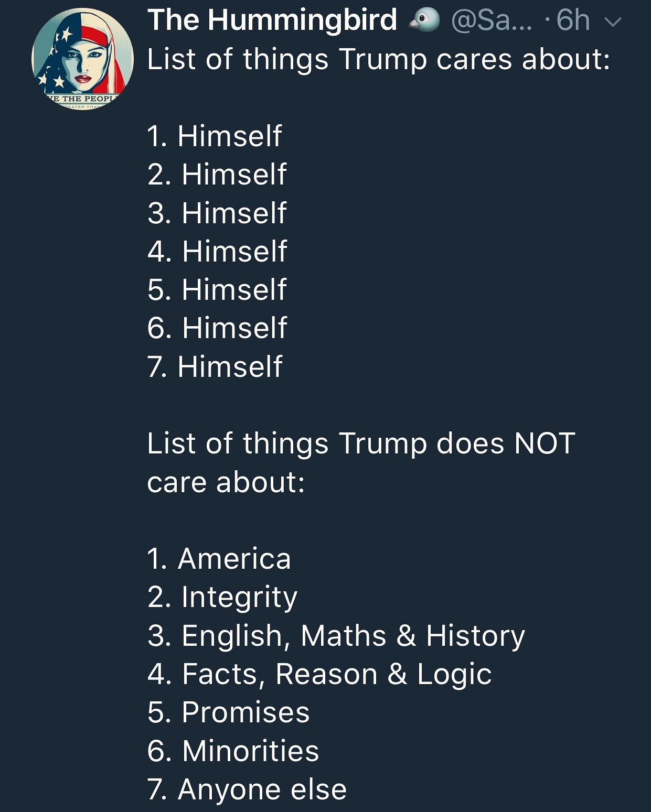Click the "4. Himself" line
The height and width of the screenshot is (812, 651).
click(217, 251)
